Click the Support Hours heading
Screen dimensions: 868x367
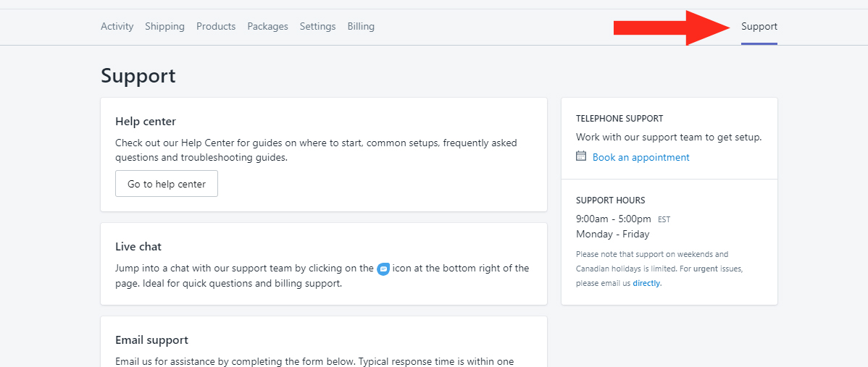point(611,200)
